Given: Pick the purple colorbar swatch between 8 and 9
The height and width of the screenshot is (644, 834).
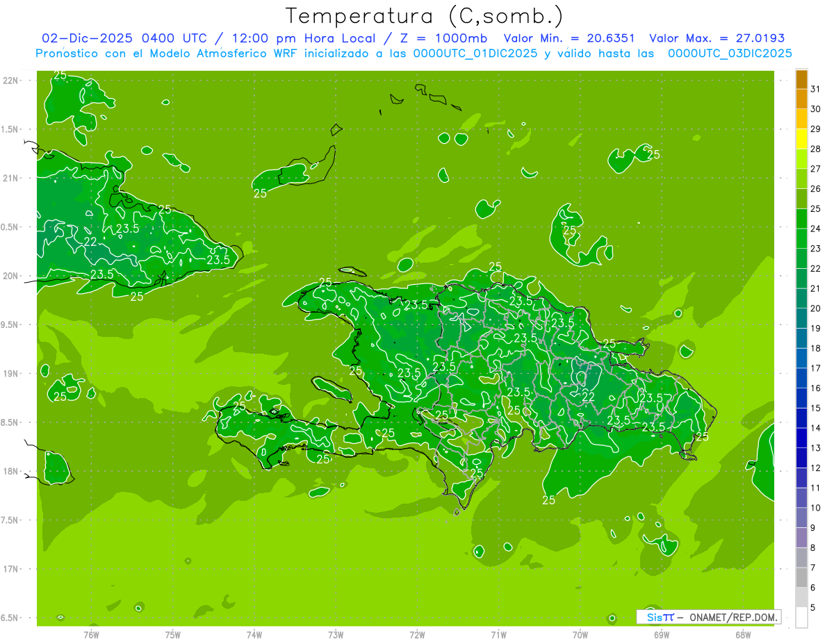Looking at the screenshot, I should [801, 538].
